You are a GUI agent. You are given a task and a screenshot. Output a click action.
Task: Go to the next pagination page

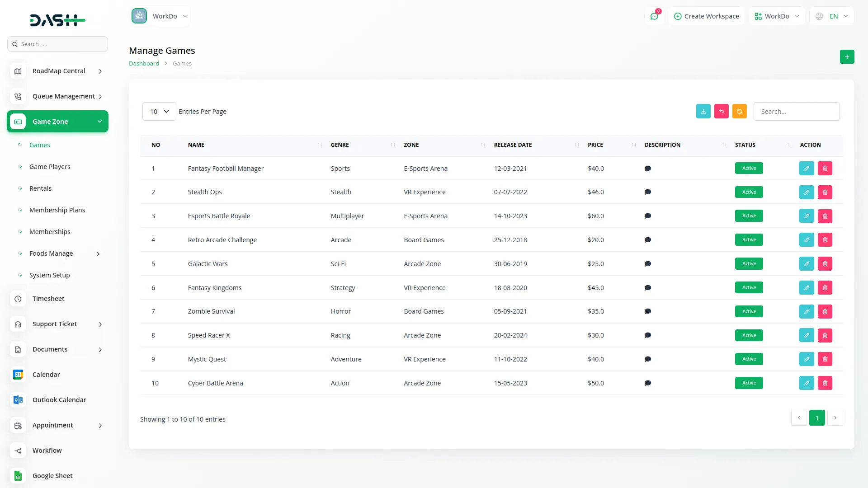835,418
